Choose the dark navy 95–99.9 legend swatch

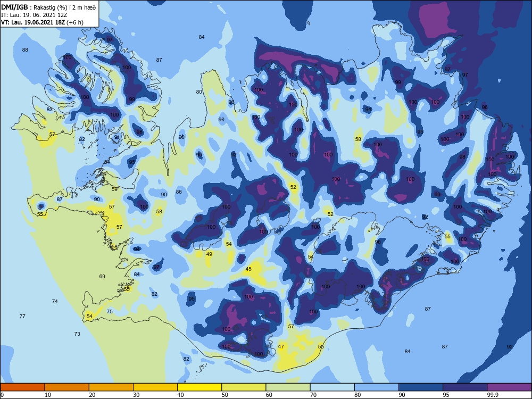pyautogui.click(x=465, y=387)
